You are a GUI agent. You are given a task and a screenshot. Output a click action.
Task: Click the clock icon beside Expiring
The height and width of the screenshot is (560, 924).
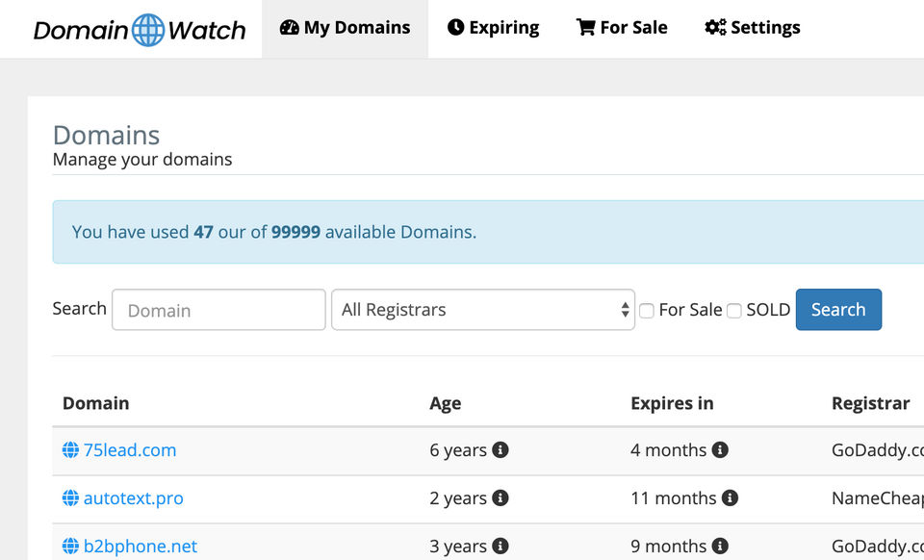pyautogui.click(x=455, y=27)
